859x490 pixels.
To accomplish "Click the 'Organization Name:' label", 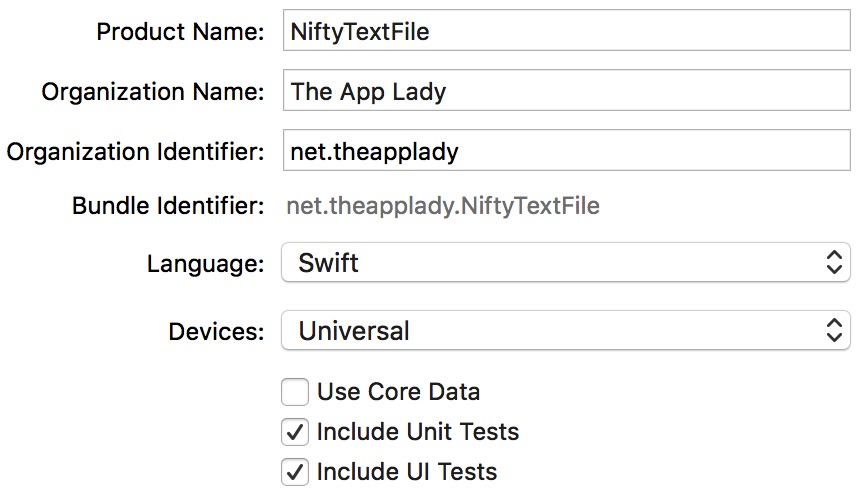I will click(x=153, y=92).
